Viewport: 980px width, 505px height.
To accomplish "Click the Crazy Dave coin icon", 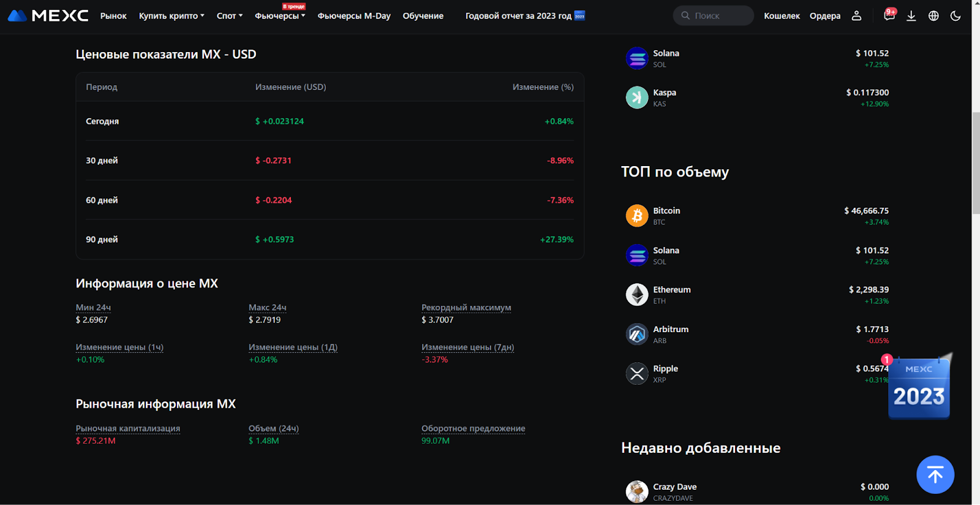I will 637,492.
